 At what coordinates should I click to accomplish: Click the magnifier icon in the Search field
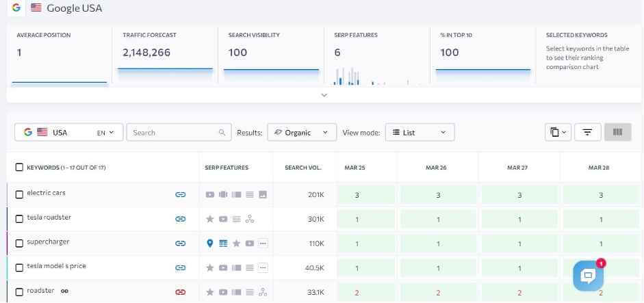tap(222, 132)
